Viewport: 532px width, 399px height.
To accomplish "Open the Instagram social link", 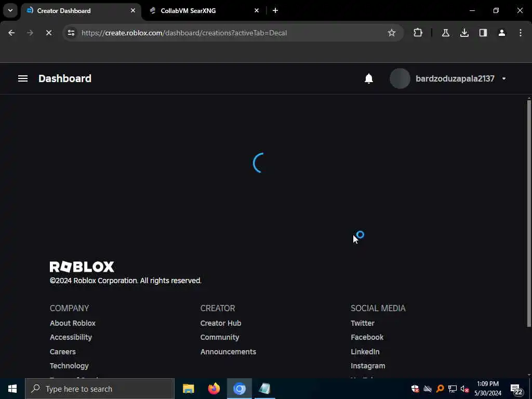I will (368, 366).
